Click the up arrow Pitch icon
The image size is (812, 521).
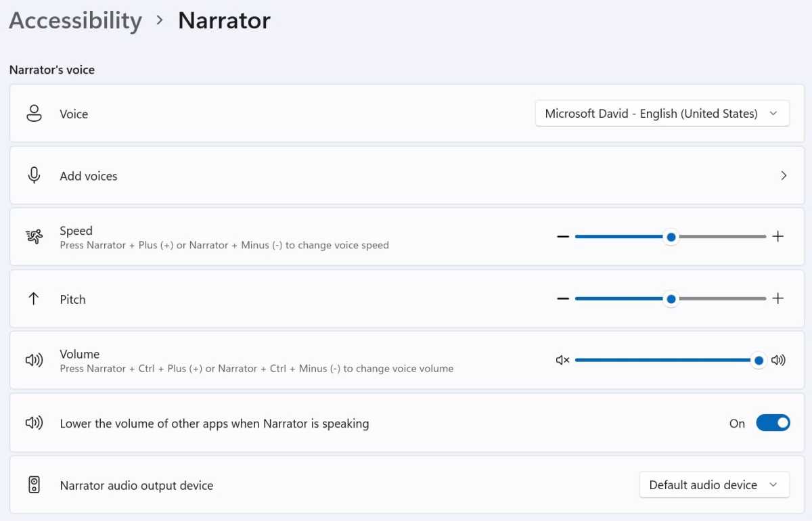point(34,299)
